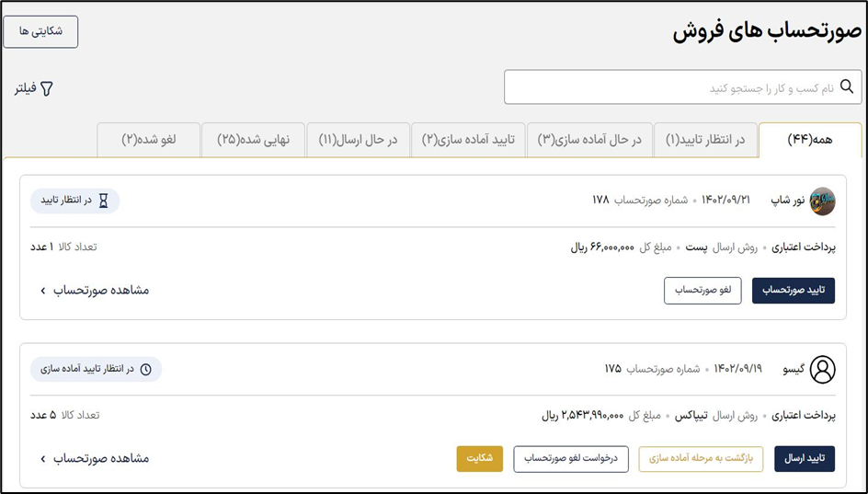Switch to در انتظار تایید(۱) tab
Image resolution: width=868 pixels, height=494 pixels.
(705, 140)
